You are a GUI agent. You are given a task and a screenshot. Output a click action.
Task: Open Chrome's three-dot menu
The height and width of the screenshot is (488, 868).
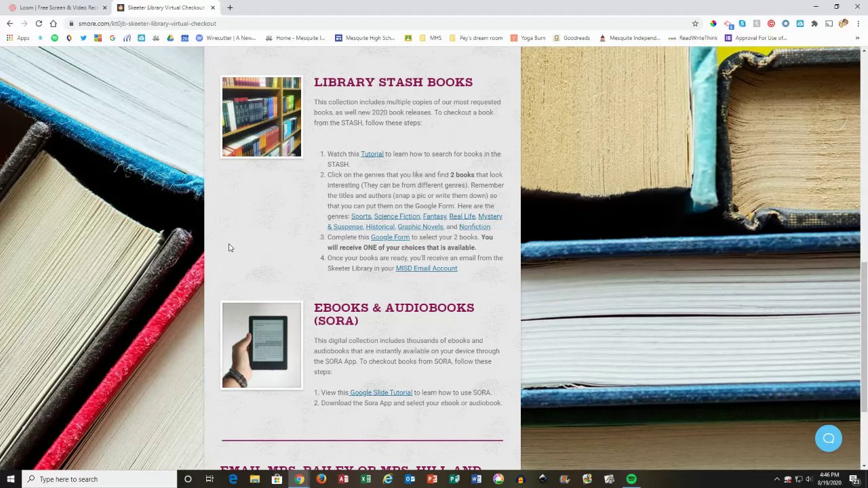[858, 23]
